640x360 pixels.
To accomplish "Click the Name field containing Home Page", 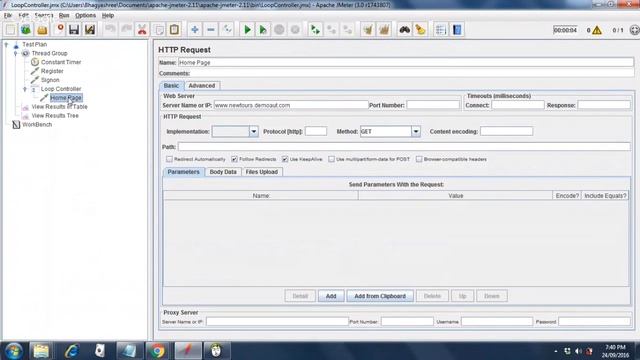I will click(406, 62).
